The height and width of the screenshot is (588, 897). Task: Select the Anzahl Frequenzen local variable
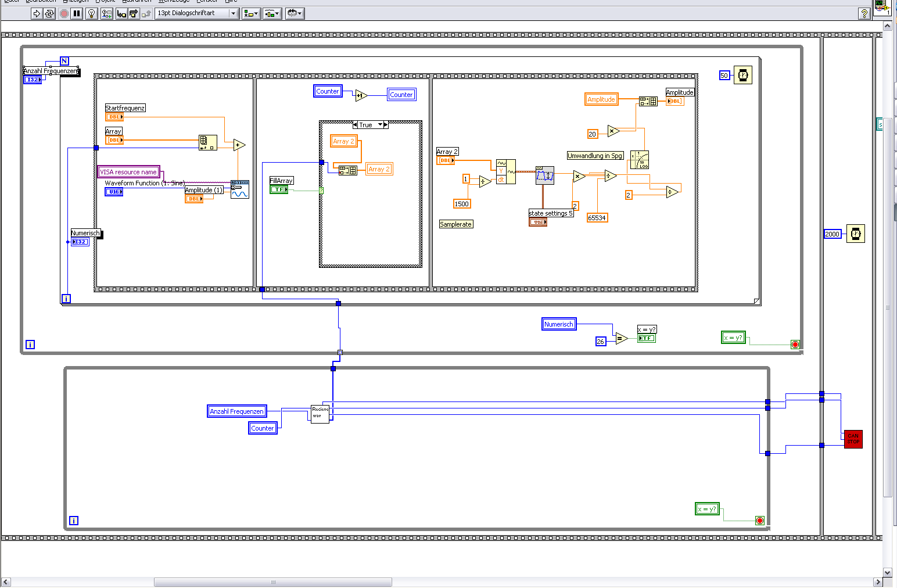point(237,411)
